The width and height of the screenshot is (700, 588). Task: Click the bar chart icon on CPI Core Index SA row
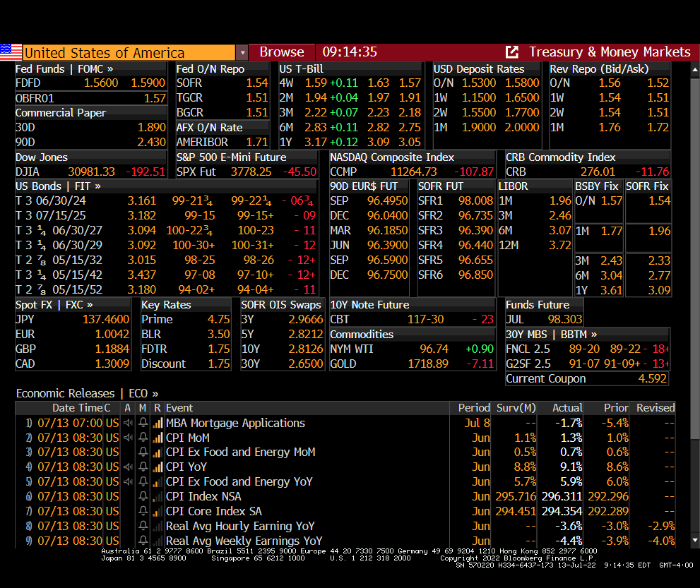click(x=158, y=511)
